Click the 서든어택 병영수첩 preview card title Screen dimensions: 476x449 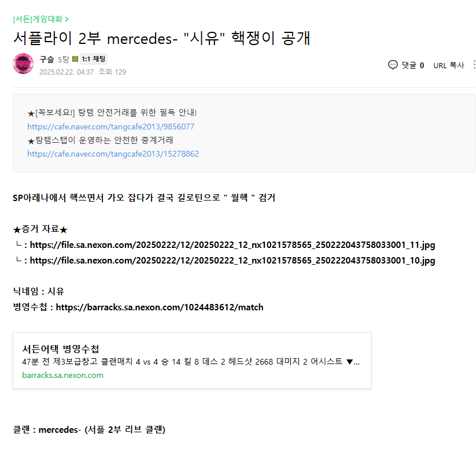tap(61, 349)
